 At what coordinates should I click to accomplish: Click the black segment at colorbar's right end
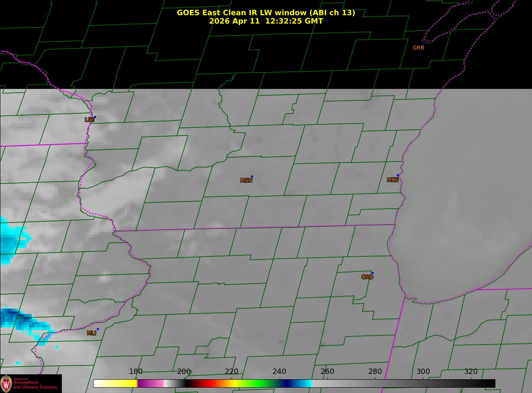coord(485,383)
